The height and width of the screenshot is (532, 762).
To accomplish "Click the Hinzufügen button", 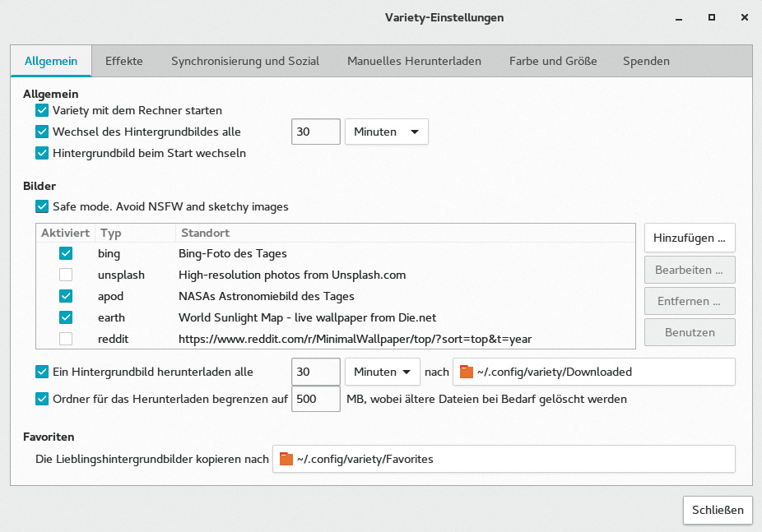I will 689,238.
